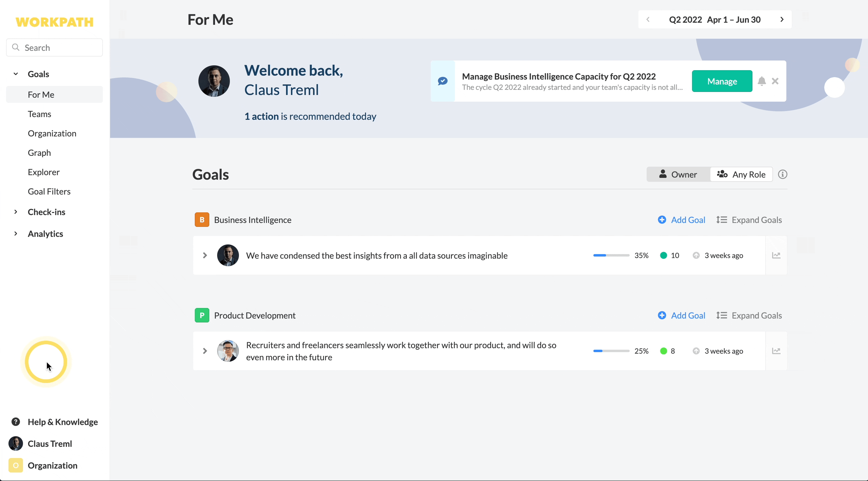This screenshot has height=481, width=868.
Task: Click the Goals label in the sidebar
Action: click(x=38, y=74)
